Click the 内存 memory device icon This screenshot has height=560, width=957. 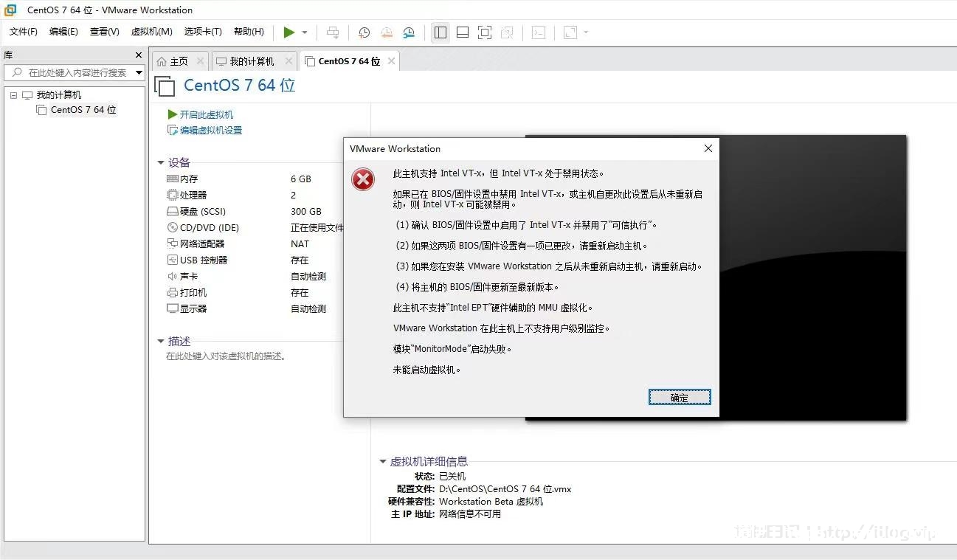173,179
